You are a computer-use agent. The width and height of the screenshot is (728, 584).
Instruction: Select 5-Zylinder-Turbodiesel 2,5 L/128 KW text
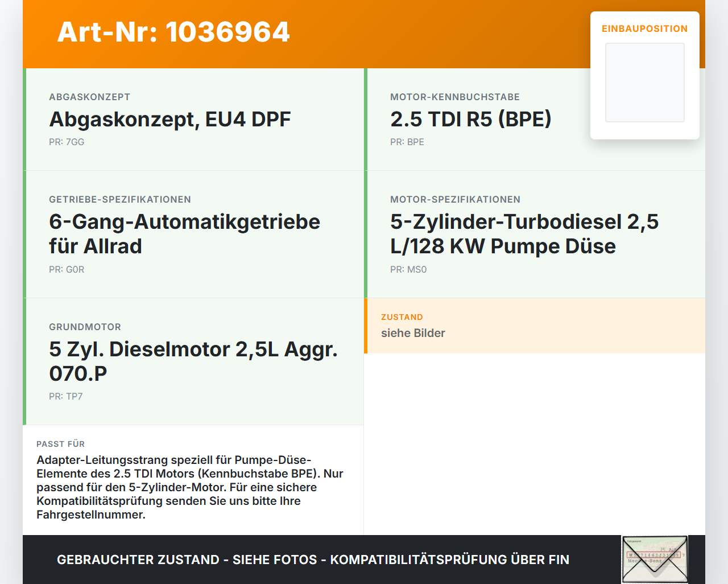524,233
